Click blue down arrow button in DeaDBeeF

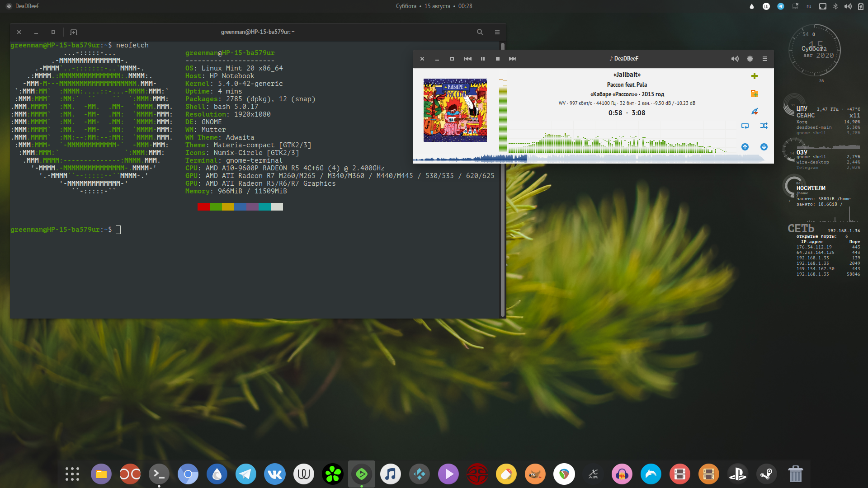pos(764,147)
